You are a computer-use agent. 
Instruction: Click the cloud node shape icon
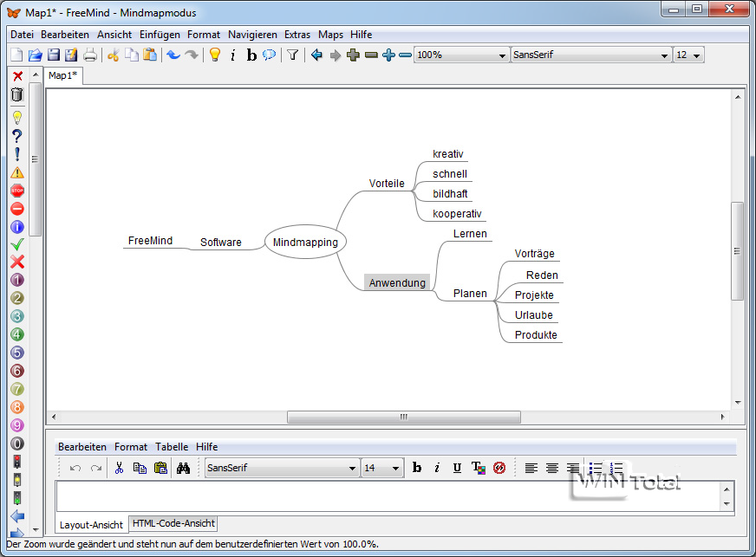pyautogui.click(x=270, y=55)
